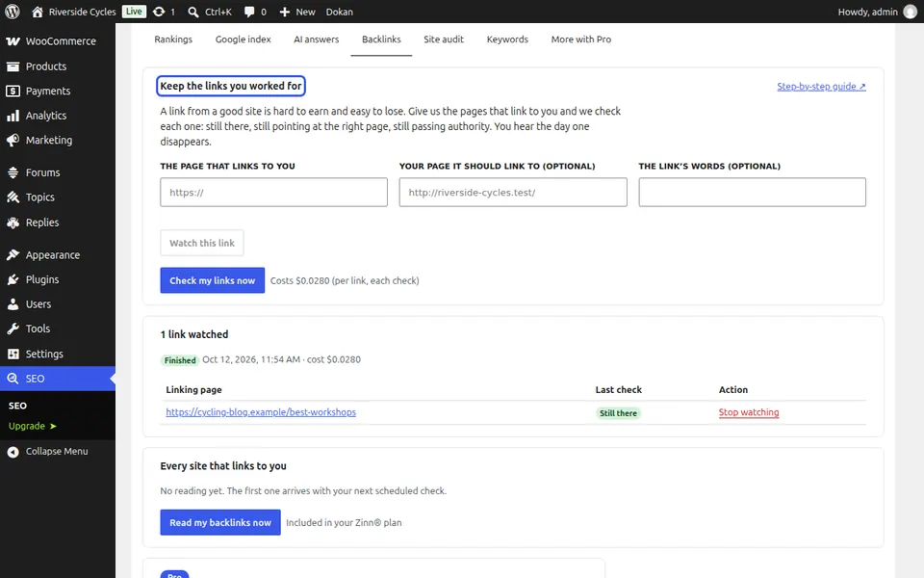Click the Users person icon
The width and height of the screenshot is (924, 578).
(13, 304)
